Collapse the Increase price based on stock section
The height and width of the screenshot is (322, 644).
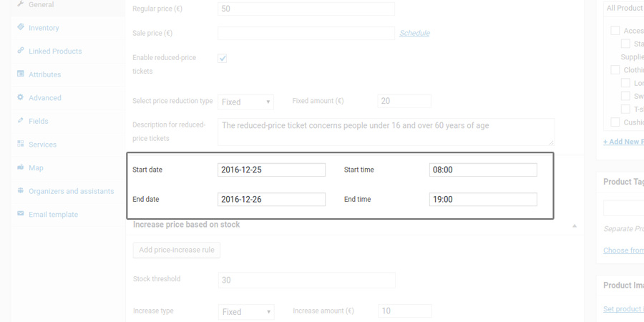(574, 225)
